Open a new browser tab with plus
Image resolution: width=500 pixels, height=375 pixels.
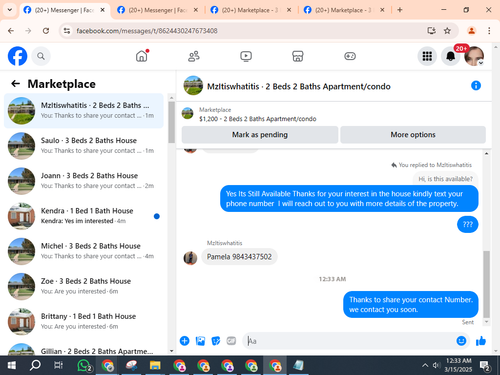point(400,10)
